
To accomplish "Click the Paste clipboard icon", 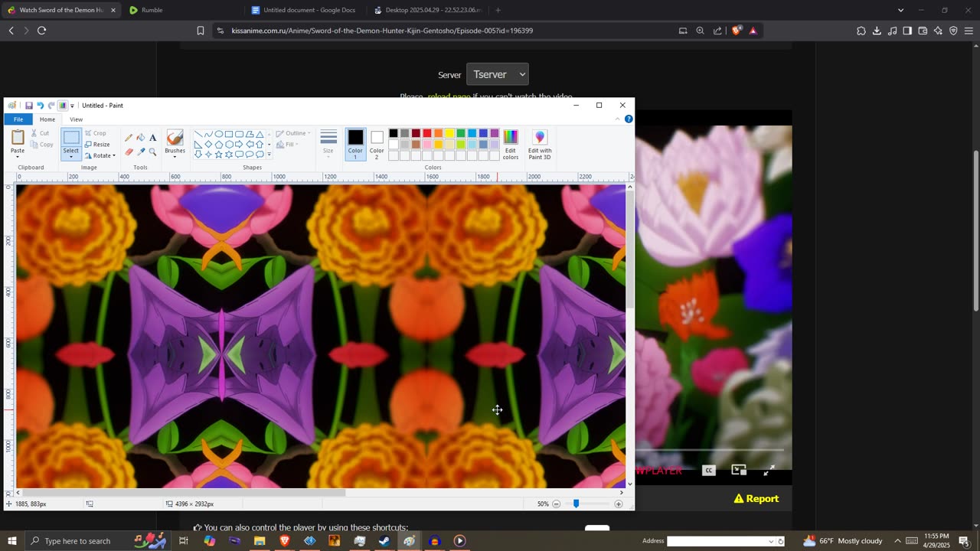I will tap(18, 137).
